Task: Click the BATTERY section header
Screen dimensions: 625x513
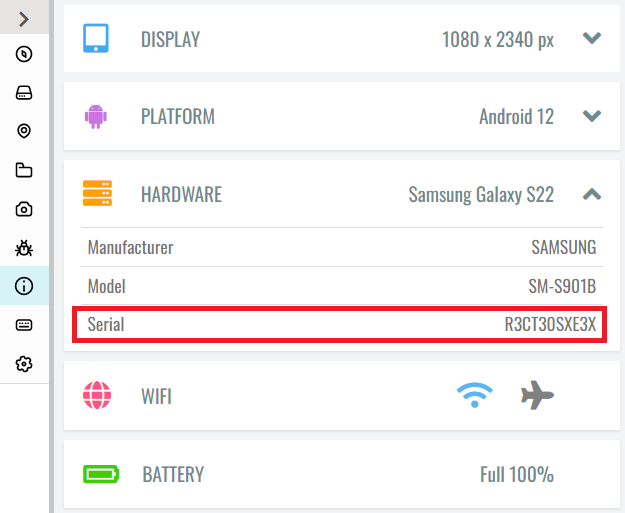Action: (342, 474)
